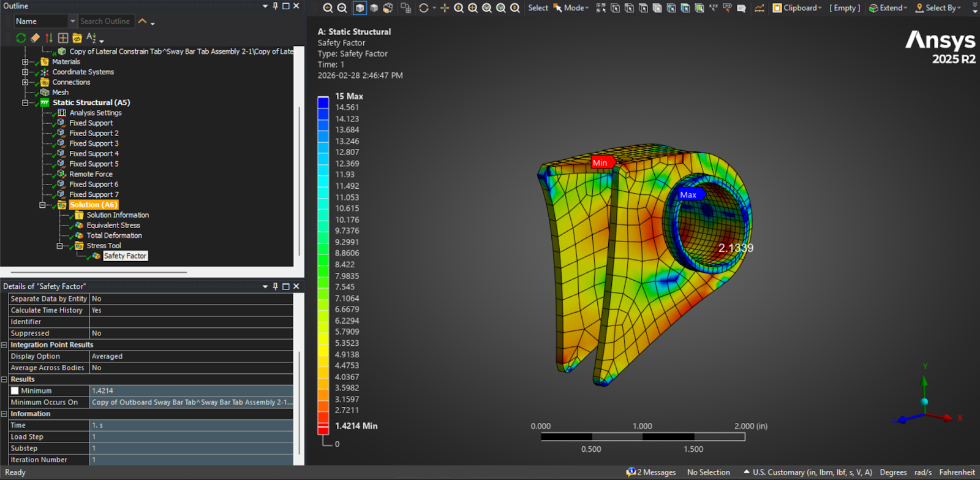Open the Name filter dropdown in Outline
The image size is (980, 480).
[x=72, y=21]
